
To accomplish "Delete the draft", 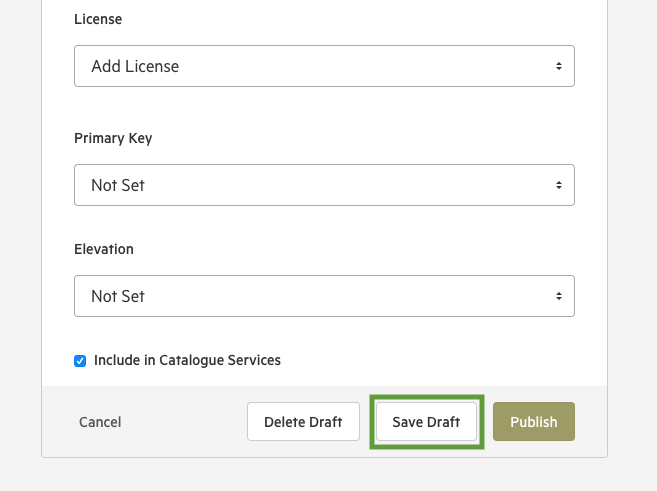I will pos(303,422).
